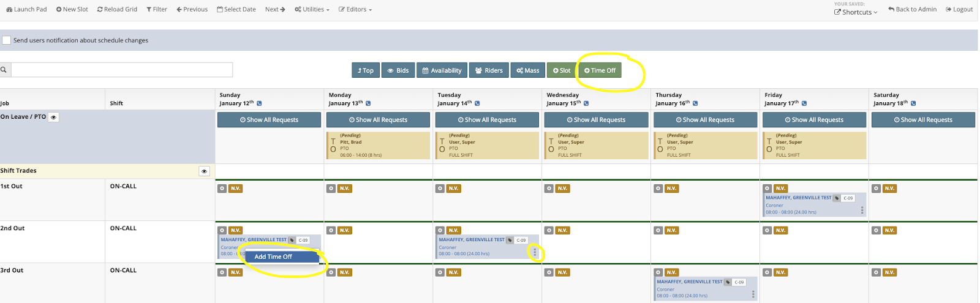
Task: Open the Shortcuts dropdown
Action: [856, 12]
